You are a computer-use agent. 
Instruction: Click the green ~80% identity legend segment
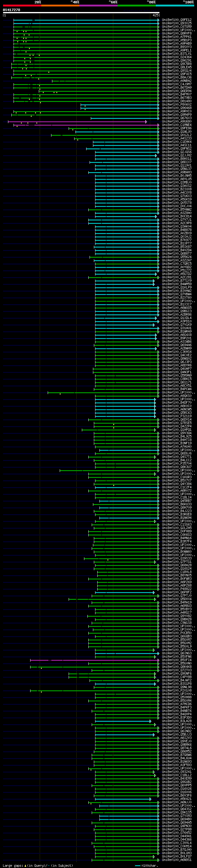point(137,6)
